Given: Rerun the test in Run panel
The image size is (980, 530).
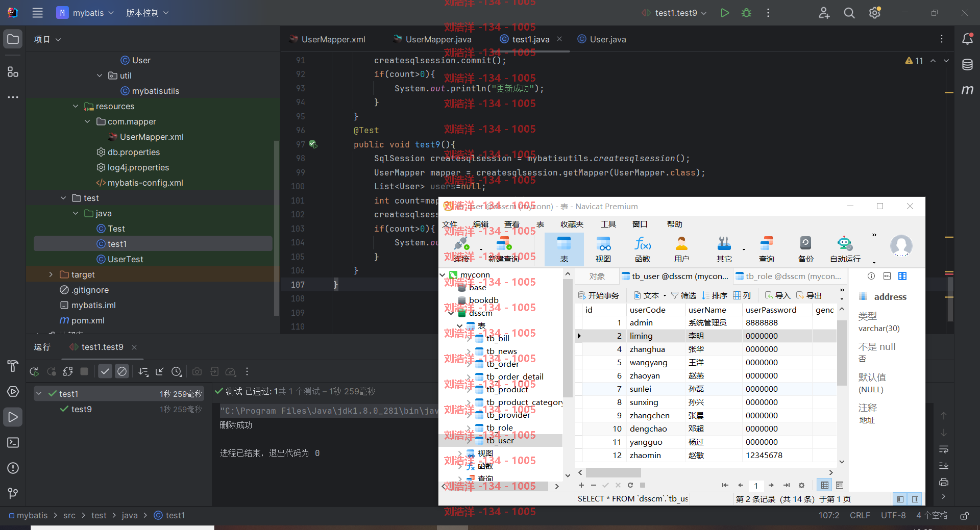Looking at the screenshot, I should [34, 371].
